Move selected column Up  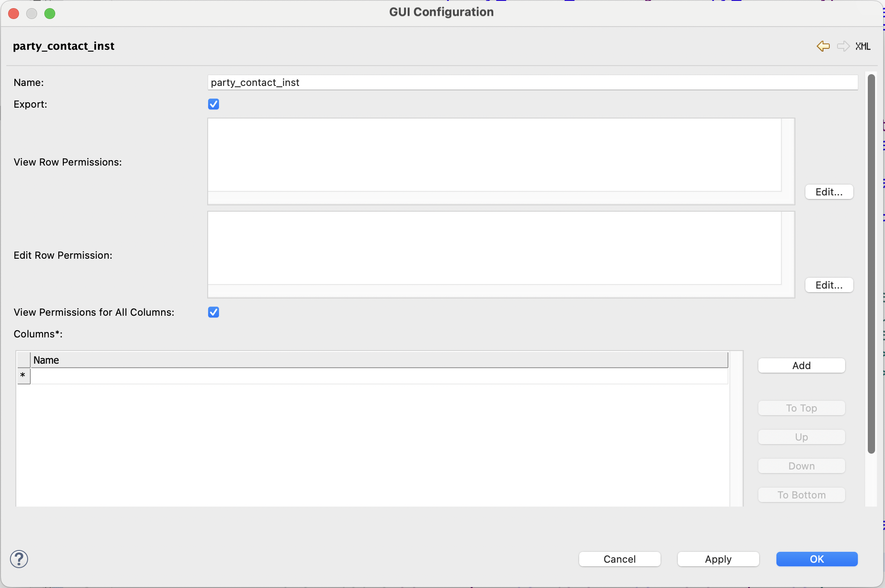(801, 436)
